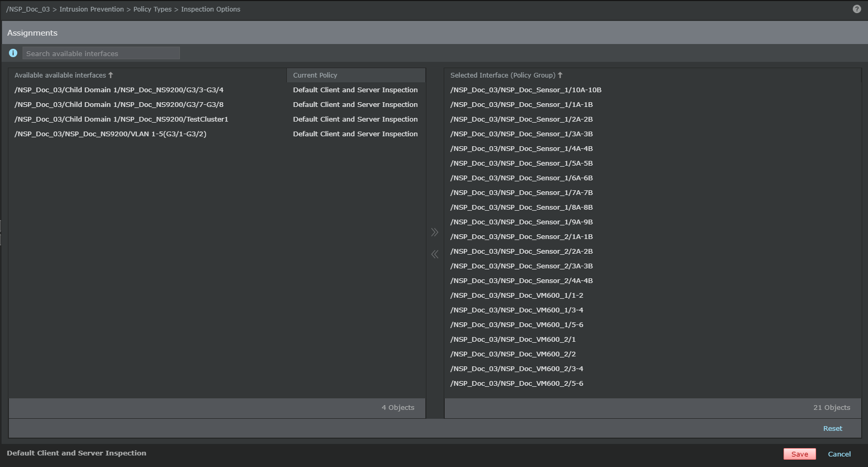Viewport: 868px width, 467px height.
Task: Open Inspection Options breadcrumb item
Action: click(210, 9)
